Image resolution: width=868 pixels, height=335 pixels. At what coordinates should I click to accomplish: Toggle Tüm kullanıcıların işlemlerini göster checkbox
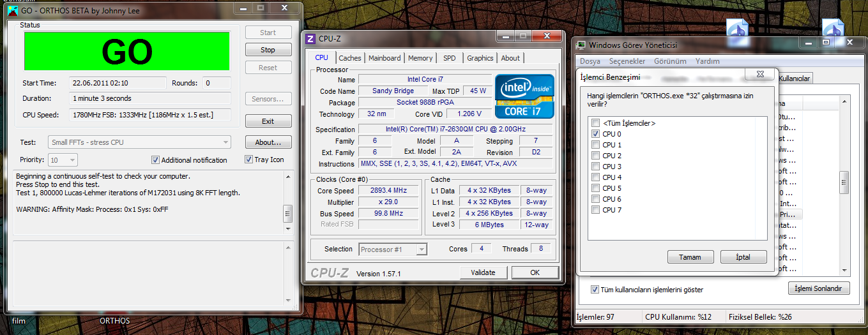(x=595, y=290)
